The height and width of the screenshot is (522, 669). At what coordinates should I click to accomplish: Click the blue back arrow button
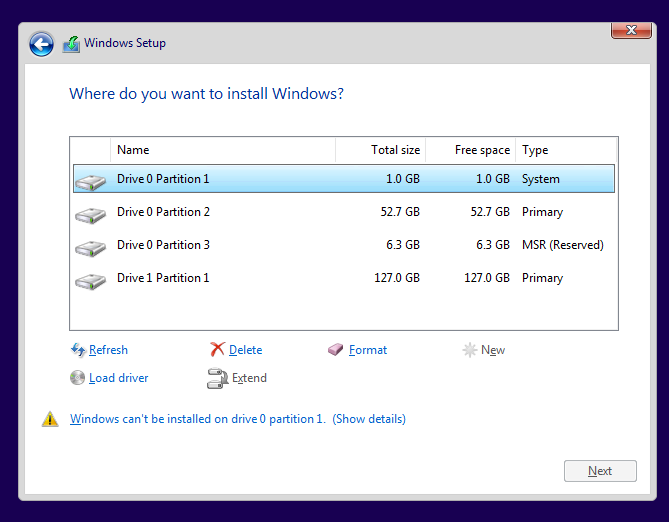point(41,44)
